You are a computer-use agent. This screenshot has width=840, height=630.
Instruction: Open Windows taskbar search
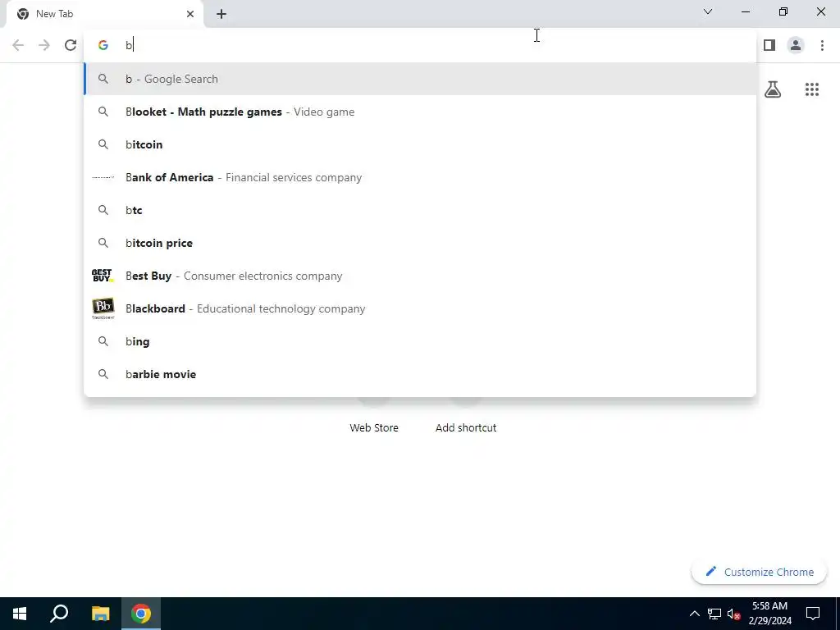[x=59, y=614]
